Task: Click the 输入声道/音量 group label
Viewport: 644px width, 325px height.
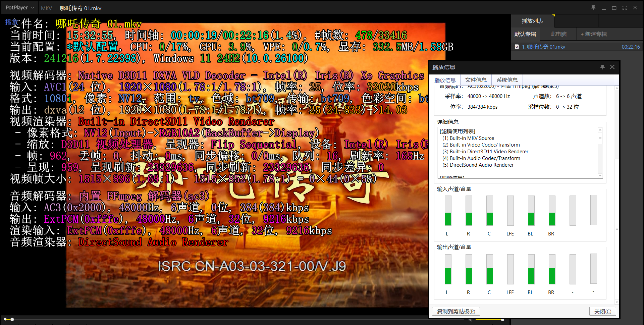Action: pos(454,189)
